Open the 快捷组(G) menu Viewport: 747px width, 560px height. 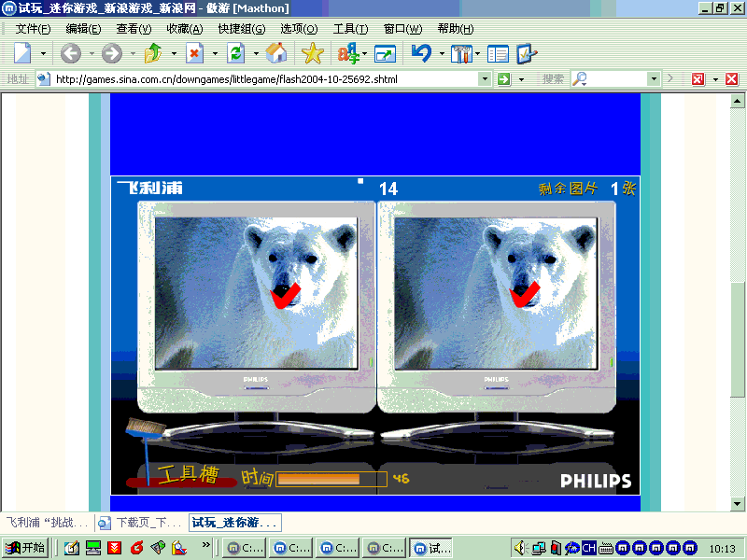pyautogui.click(x=242, y=29)
